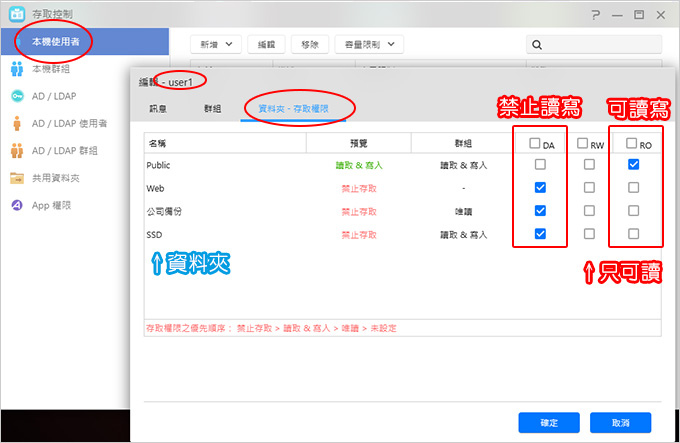
Task: Click the 預覽 column header
Action: click(x=359, y=143)
